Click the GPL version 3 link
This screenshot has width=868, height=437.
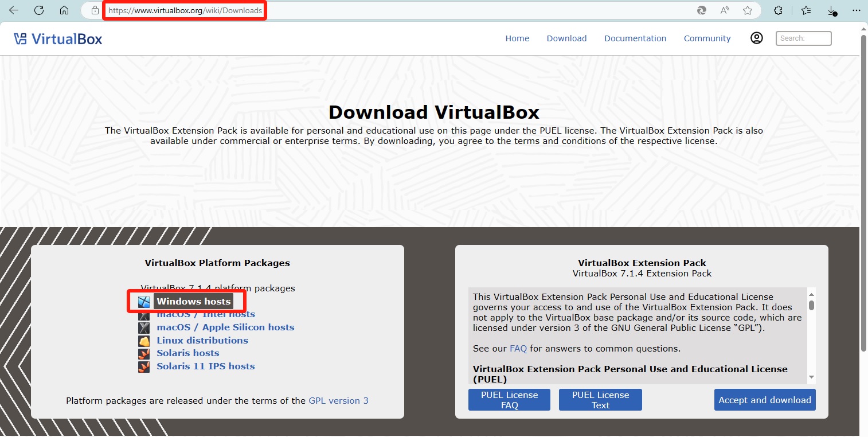tap(338, 401)
